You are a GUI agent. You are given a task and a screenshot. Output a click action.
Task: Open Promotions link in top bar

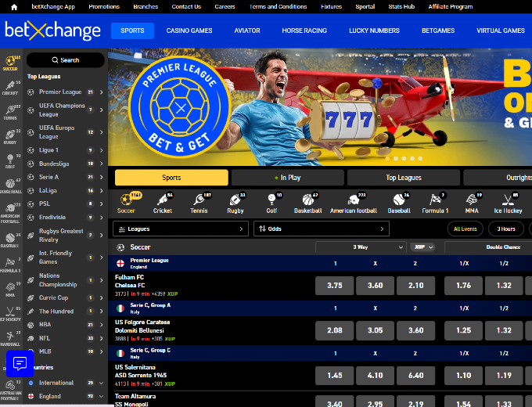click(104, 7)
